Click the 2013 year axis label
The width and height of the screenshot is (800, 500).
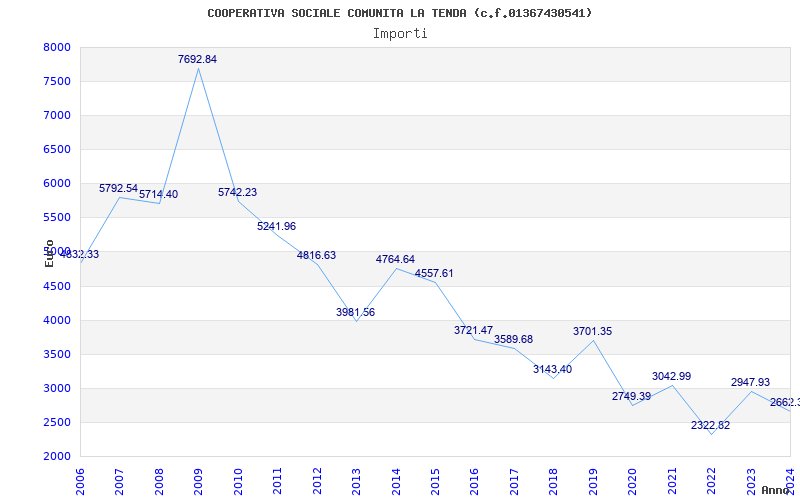pos(356,482)
